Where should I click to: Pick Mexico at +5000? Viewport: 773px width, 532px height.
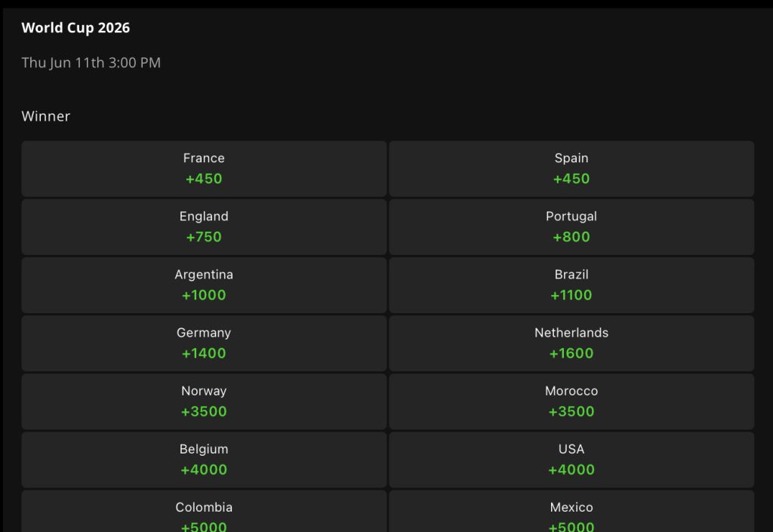click(x=571, y=512)
